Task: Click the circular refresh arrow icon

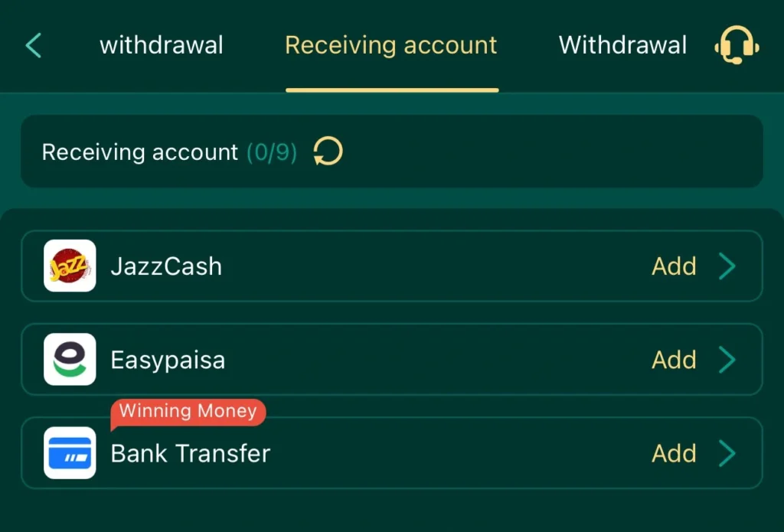Action: 328,152
